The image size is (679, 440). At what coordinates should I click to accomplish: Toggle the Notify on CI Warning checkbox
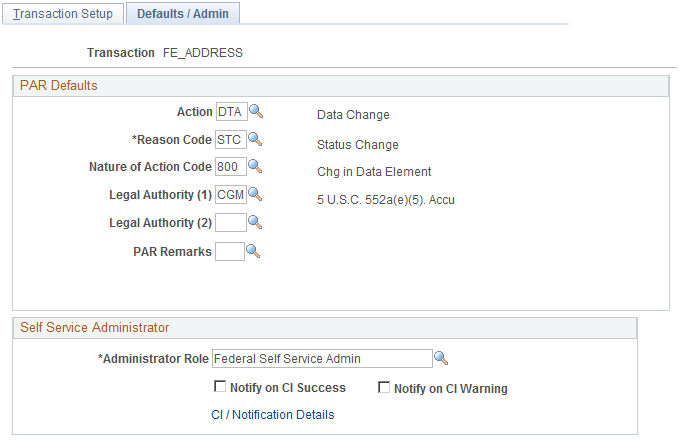(x=383, y=388)
